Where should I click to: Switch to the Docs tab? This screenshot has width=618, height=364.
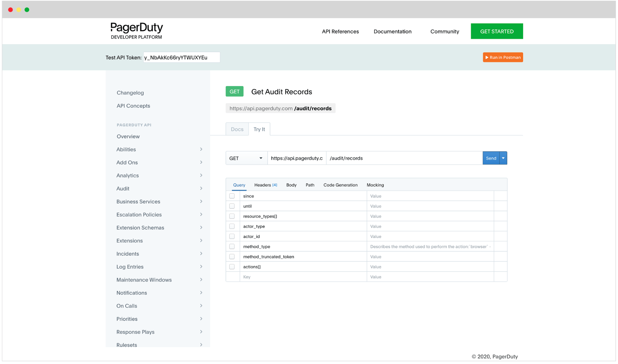[237, 129]
